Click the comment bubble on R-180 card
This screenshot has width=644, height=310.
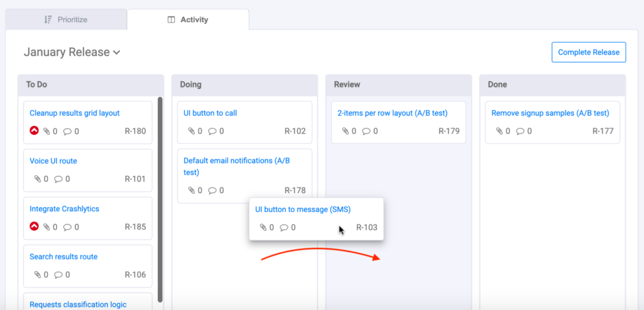click(68, 131)
